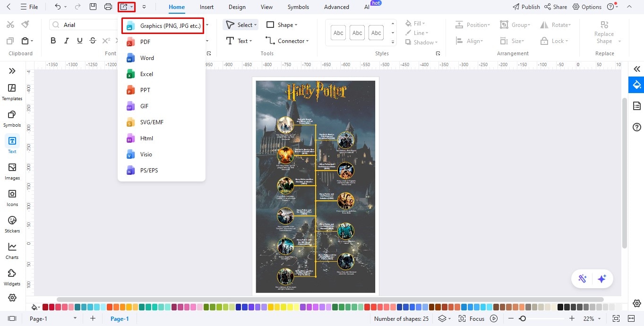The width and height of the screenshot is (644, 326).
Task: Click the Arial font name field
Action: (84, 25)
